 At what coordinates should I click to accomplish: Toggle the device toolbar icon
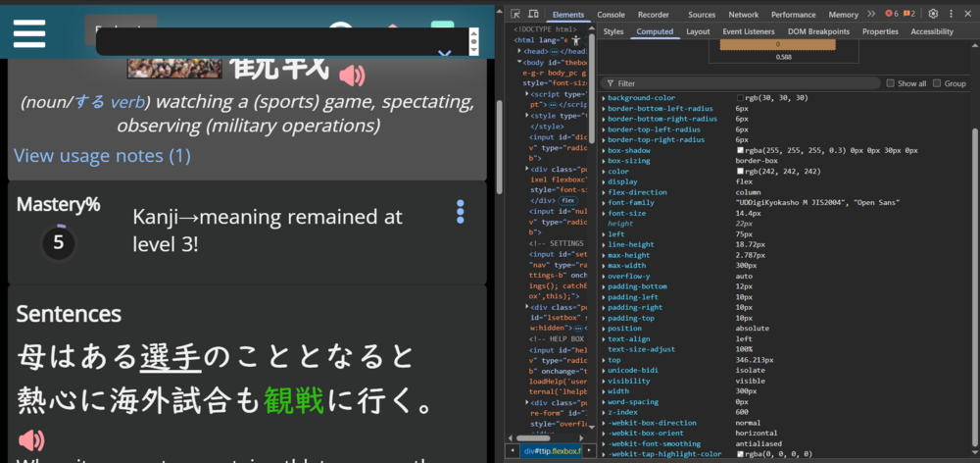(x=534, y=15)
